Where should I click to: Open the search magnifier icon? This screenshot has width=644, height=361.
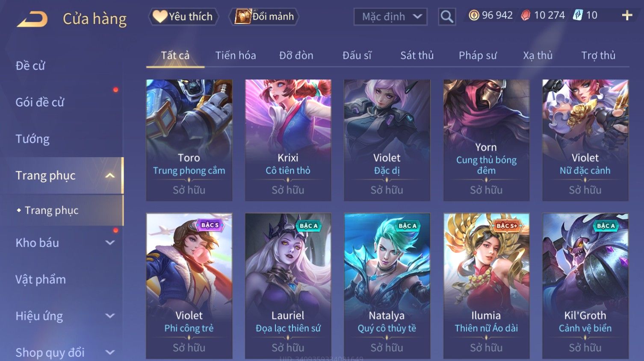click(447, 17)
